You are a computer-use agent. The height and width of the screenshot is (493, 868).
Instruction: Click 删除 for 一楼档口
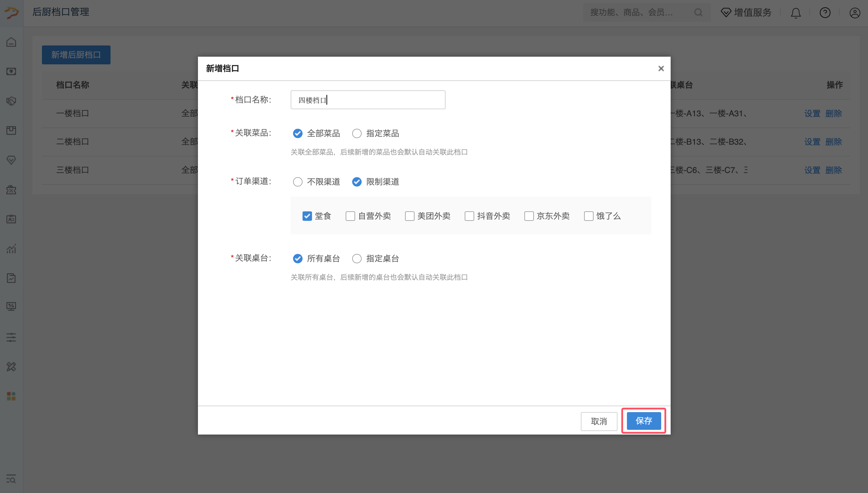tap(833, 113)
